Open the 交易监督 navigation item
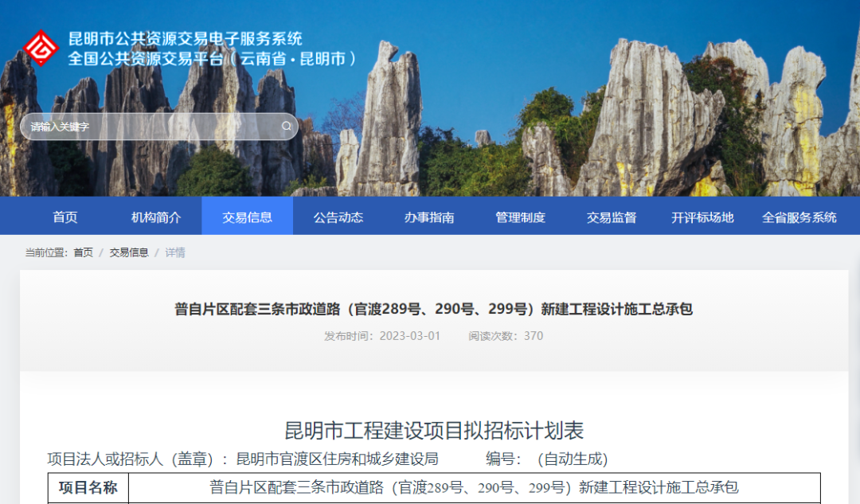This screenshot has height=504, width=860. [612, 217]
